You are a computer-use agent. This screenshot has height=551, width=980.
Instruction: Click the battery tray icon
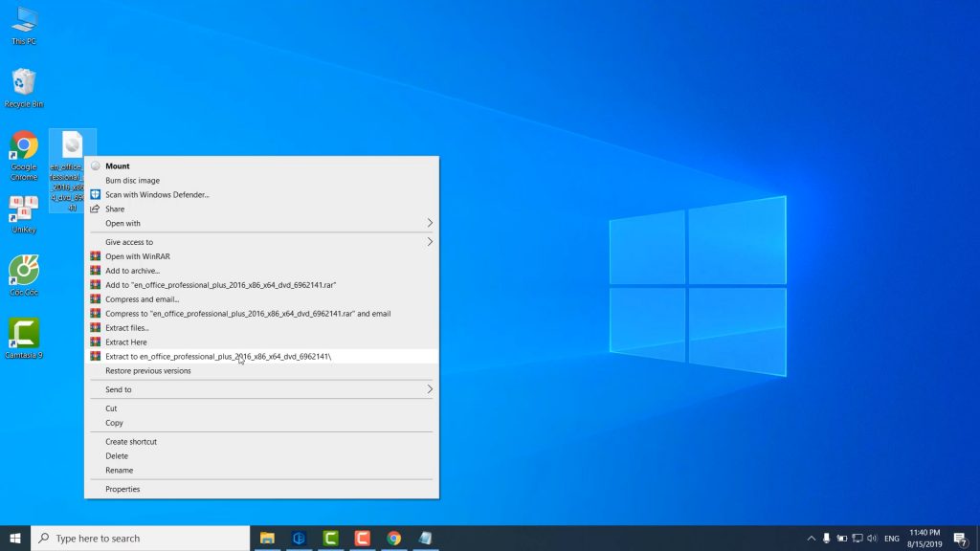(842, 538)
